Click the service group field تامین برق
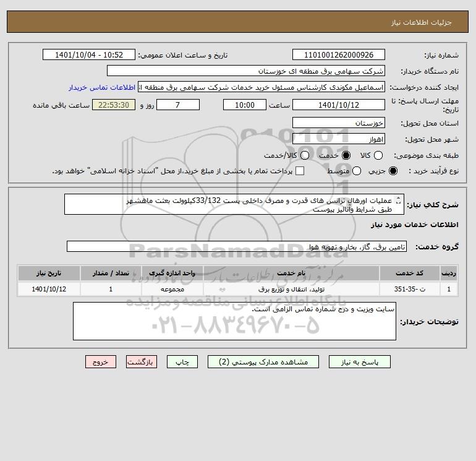Image resolution: width=476 pixels, height=461 pixels. (x=237, y=246)
